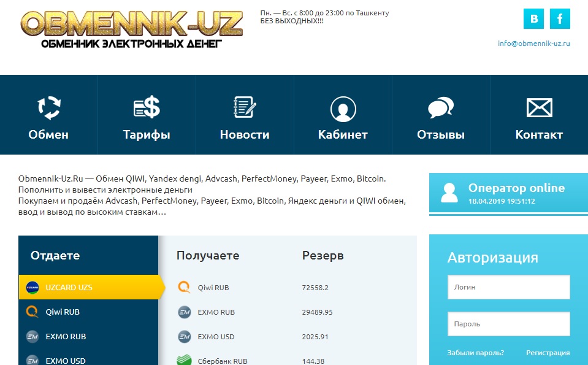Click EXMO RUB icon in Отдаете column
The image size is (588, 365).
click(x=32, y=337)
